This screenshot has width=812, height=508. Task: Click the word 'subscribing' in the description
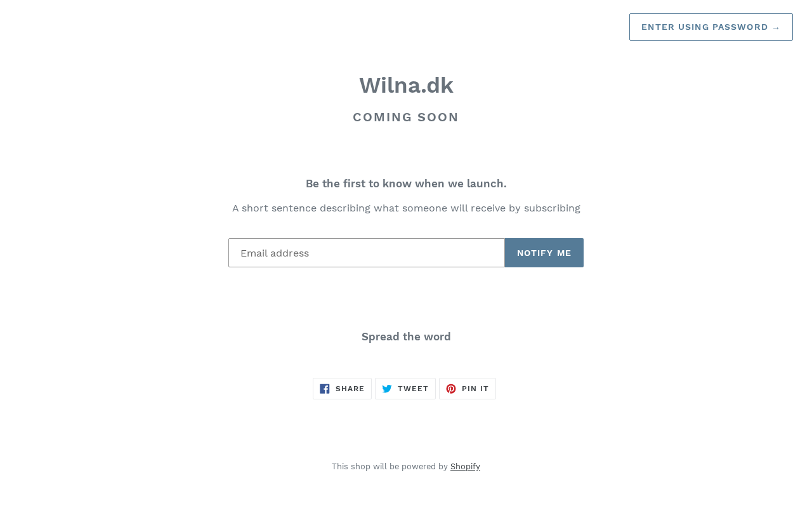pos(552,208)
